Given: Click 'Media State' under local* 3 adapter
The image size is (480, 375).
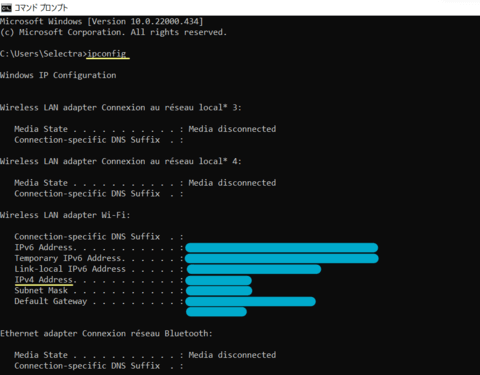Looking at the screenshot, I should pyautogui.click(x=41, y=129).
